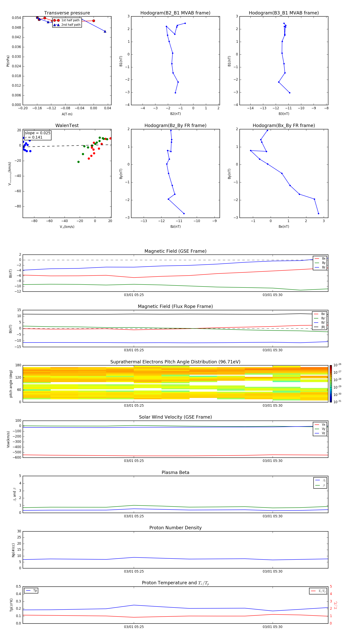The height and width of the screenshot is (644, 351).
Task: Click the "Solar Wind Velocity (GSE Frame)" title
Action: (x=175, y=417)
